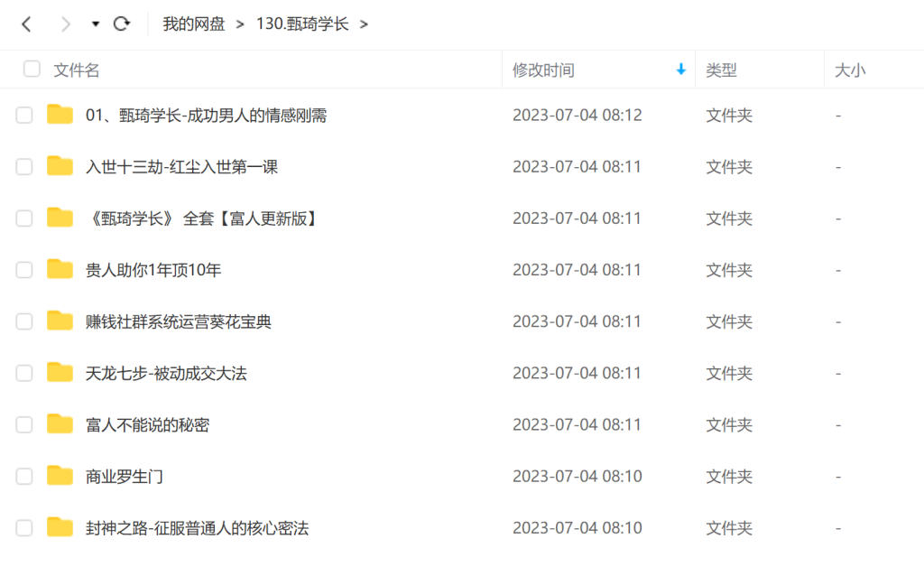Toggle the select-all checkbox next to 文件名
This screenshot has width=924, height=576.
(x=32, y=69)
